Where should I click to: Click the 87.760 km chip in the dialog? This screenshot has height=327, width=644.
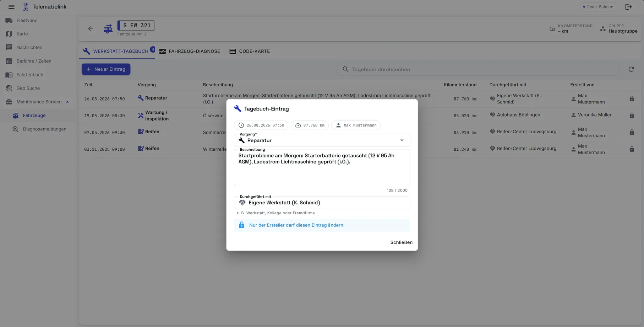pos(310,125)
